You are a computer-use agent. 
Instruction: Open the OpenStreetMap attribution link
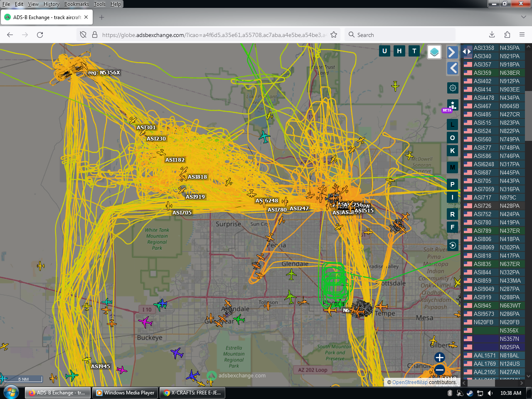click(410, 382)
